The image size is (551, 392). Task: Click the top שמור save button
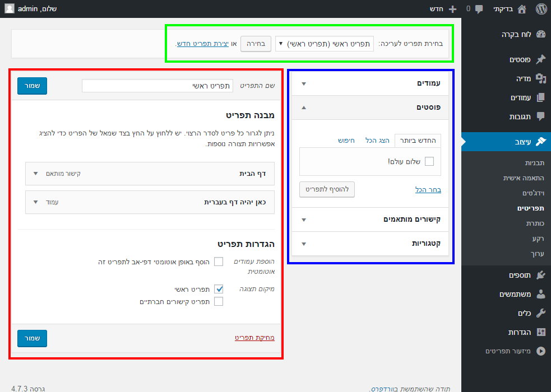click(x=32, y=86)
